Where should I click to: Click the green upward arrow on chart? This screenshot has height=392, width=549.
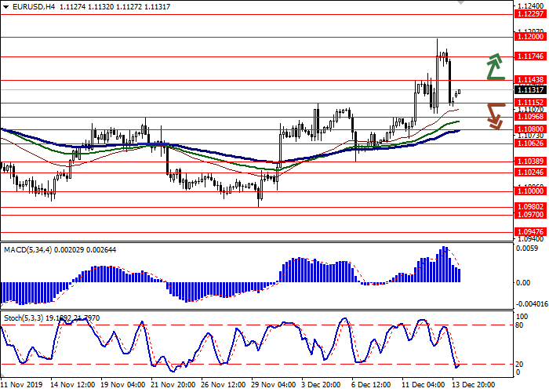point(494,67)
